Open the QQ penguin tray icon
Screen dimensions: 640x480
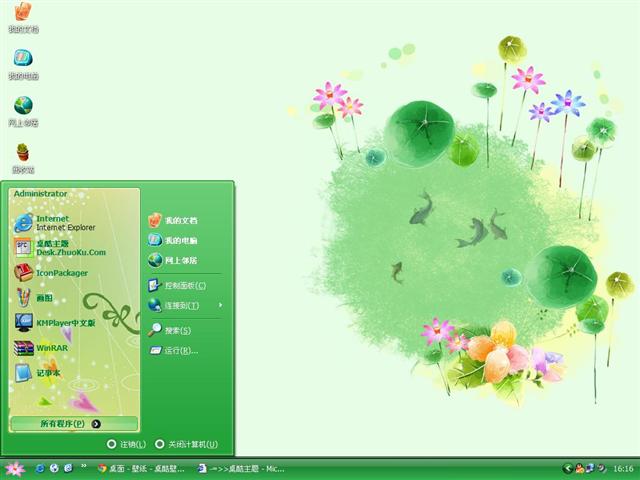tap(580, 469)
